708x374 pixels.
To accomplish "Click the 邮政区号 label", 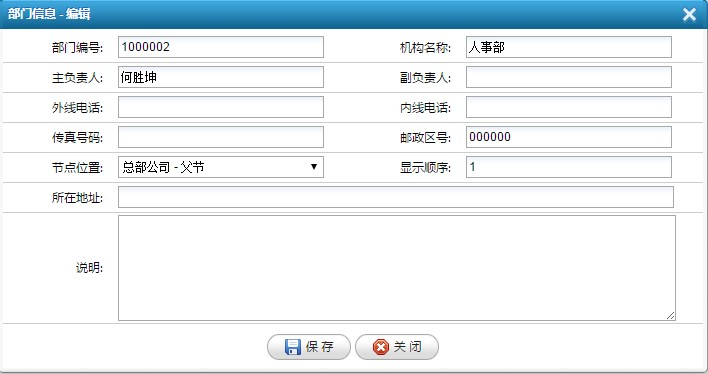I will pyautogui.click(x=425, y=137).
